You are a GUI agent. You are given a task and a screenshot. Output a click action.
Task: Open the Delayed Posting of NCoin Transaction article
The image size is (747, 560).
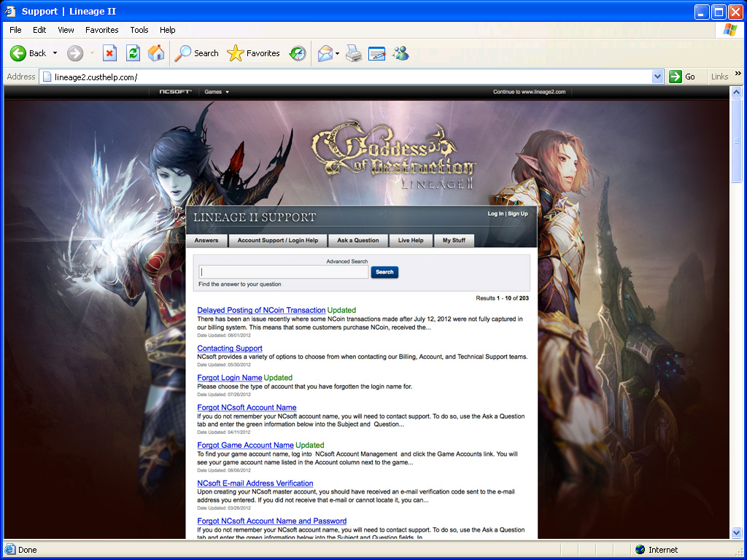point(261,310)
